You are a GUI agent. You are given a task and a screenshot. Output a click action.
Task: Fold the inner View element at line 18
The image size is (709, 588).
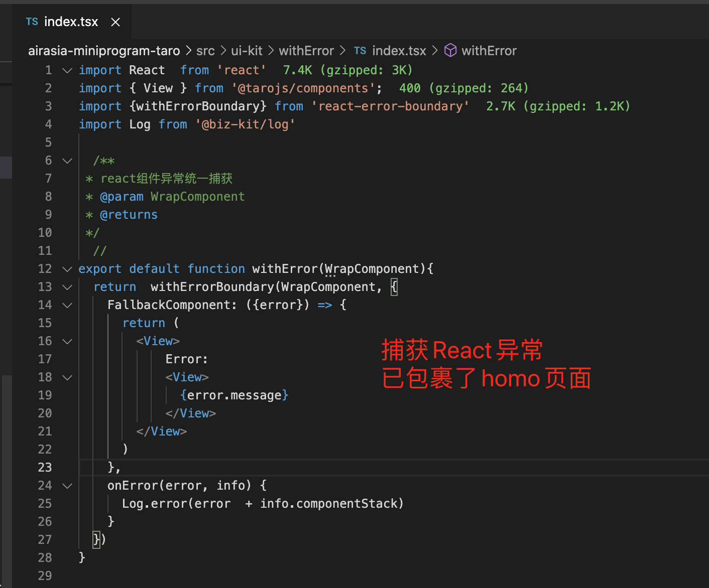[67, 377]
